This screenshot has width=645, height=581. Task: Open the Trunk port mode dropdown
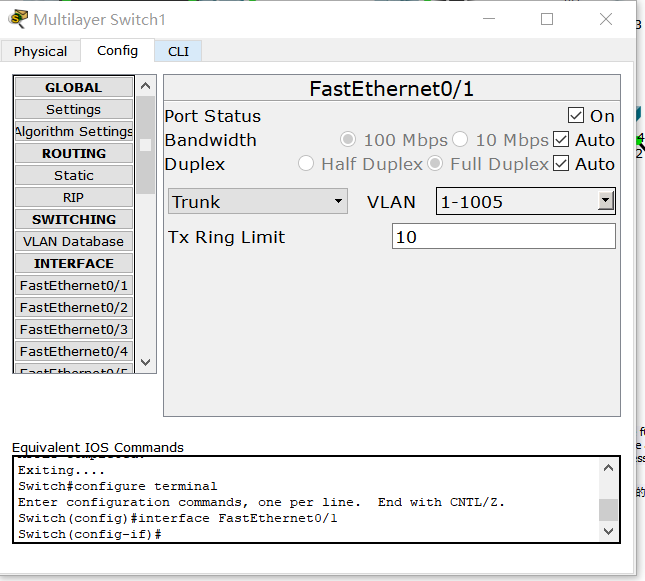(x=258, y=201)
